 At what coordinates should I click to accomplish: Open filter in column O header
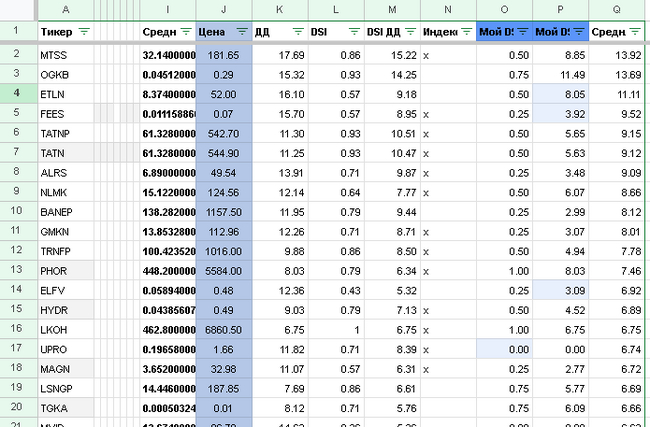(523, 32)
